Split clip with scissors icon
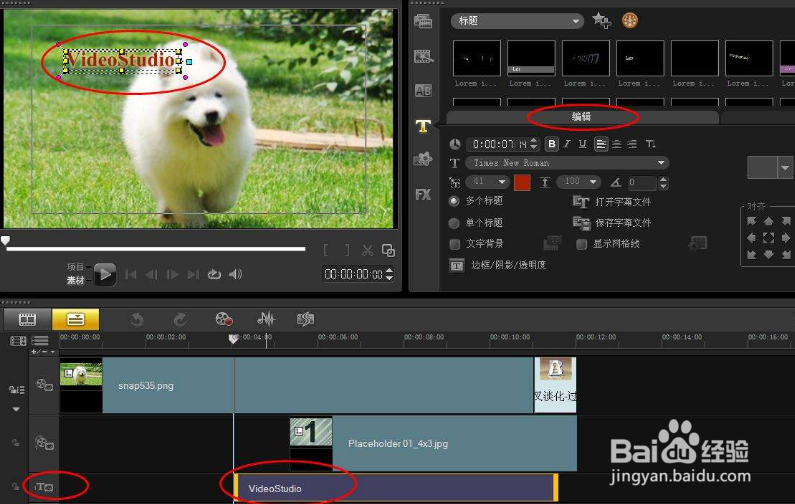 pyautogui.click(x=368, y=250)
